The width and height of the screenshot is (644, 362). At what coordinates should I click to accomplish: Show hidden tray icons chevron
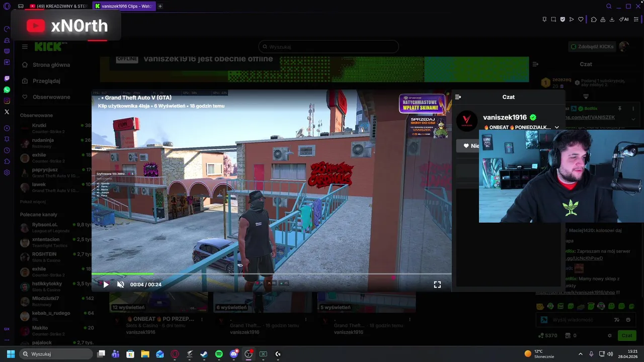click(580, 354)
